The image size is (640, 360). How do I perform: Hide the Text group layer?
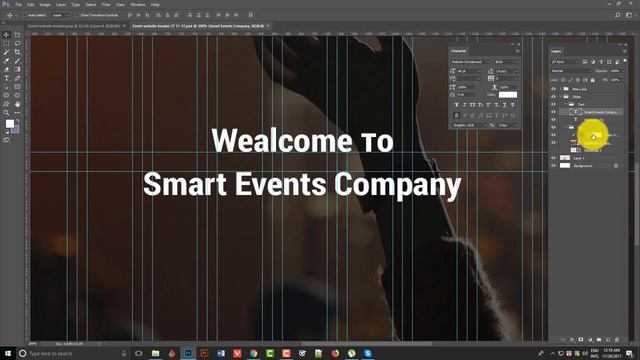click(x=553, y=104)
